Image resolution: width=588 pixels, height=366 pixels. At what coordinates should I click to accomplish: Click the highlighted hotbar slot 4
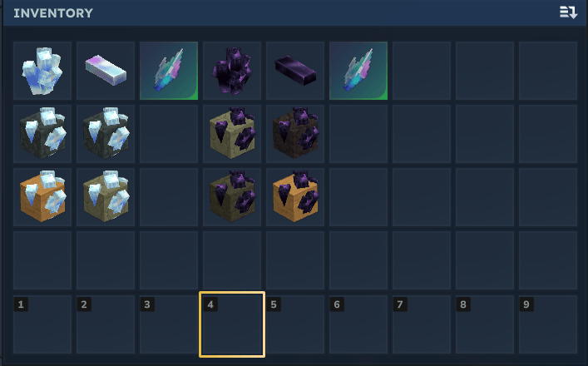[232, 324]
